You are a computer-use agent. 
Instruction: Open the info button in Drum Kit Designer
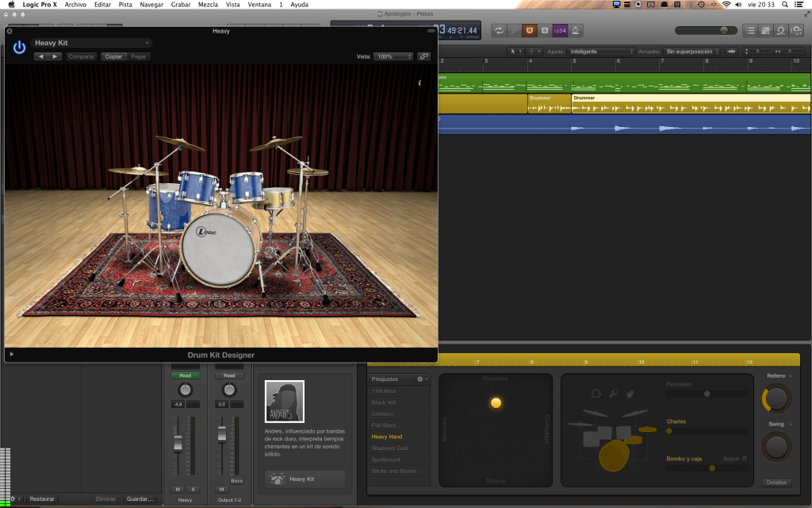coord(419,83)
